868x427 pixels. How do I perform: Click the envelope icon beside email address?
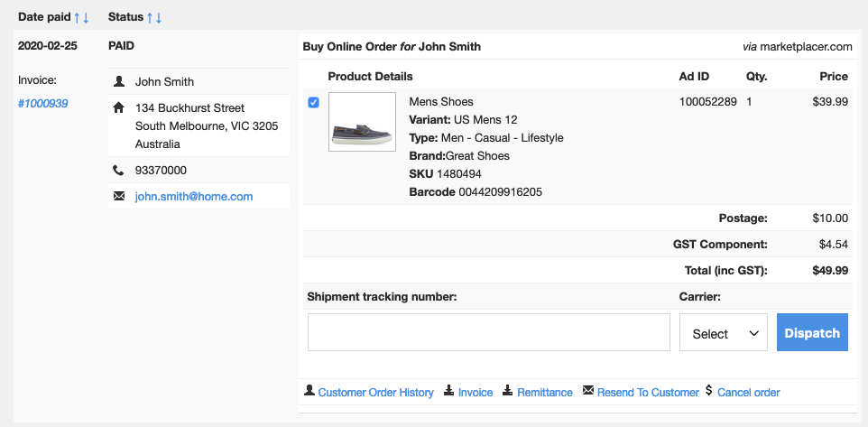click(x=118, y=196)
